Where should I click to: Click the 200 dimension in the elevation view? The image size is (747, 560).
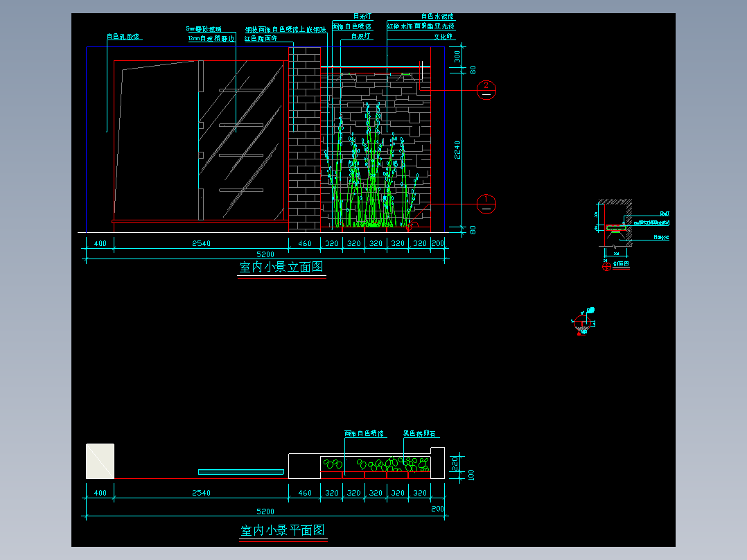point(437,243)
